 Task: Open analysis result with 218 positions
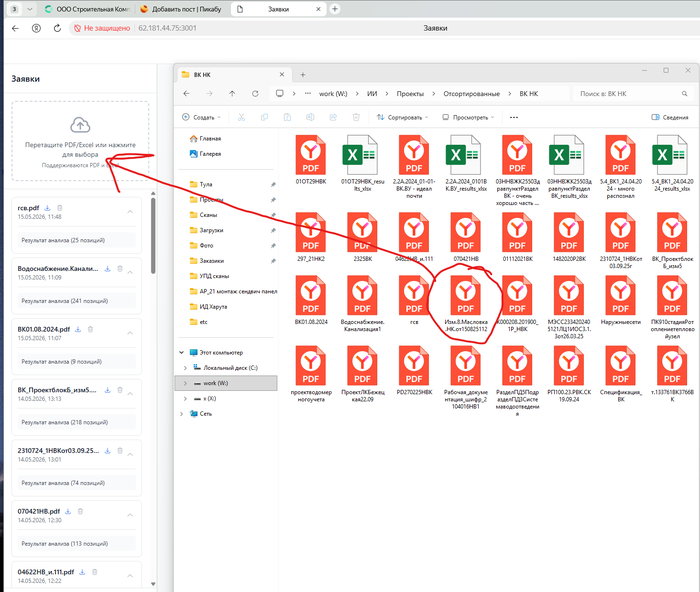click(76, 422)
